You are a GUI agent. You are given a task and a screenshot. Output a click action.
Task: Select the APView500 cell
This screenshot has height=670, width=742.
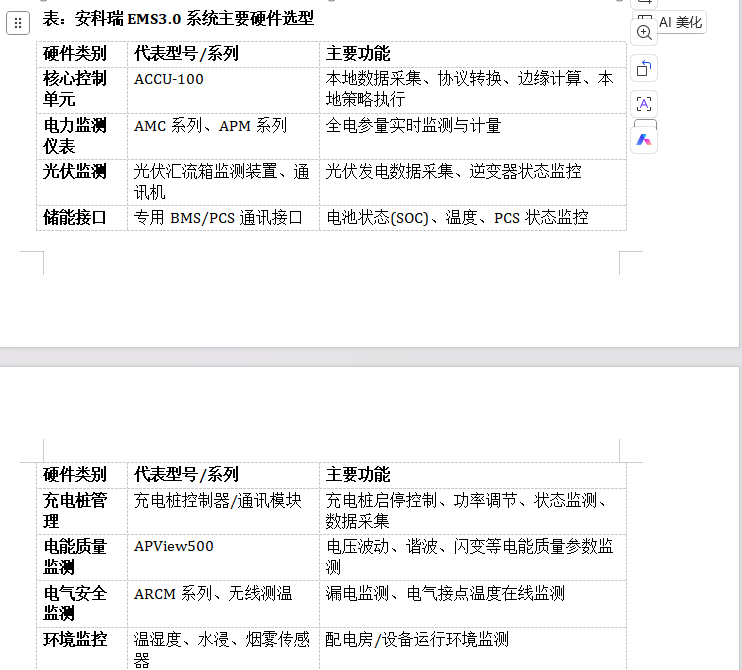tap(174, 547)
